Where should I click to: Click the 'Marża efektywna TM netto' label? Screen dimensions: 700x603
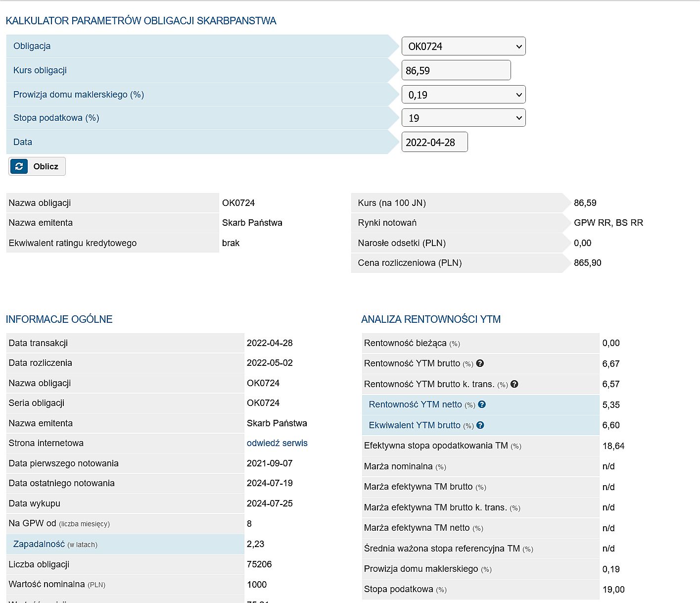423,528
